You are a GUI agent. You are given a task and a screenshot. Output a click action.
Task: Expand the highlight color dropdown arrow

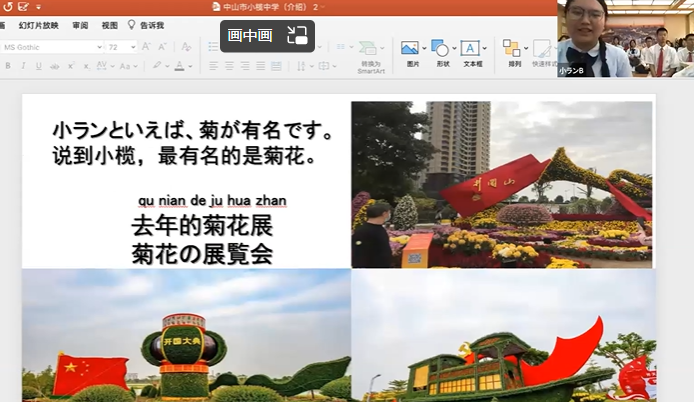point(167,66)
